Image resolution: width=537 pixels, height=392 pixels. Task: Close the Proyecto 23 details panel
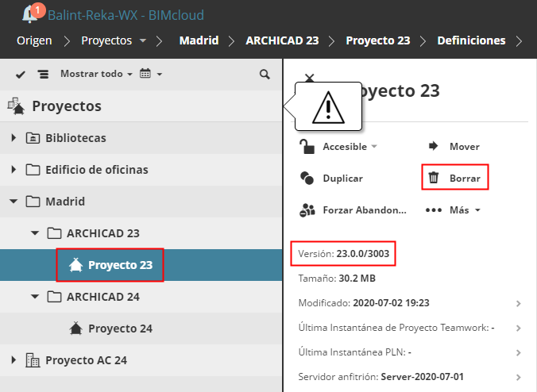(x=309, y=77)
